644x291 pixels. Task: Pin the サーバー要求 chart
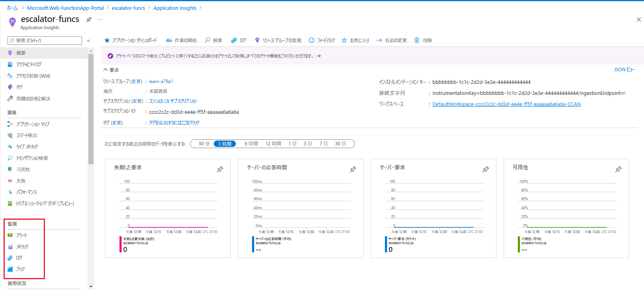click(485, 169)
